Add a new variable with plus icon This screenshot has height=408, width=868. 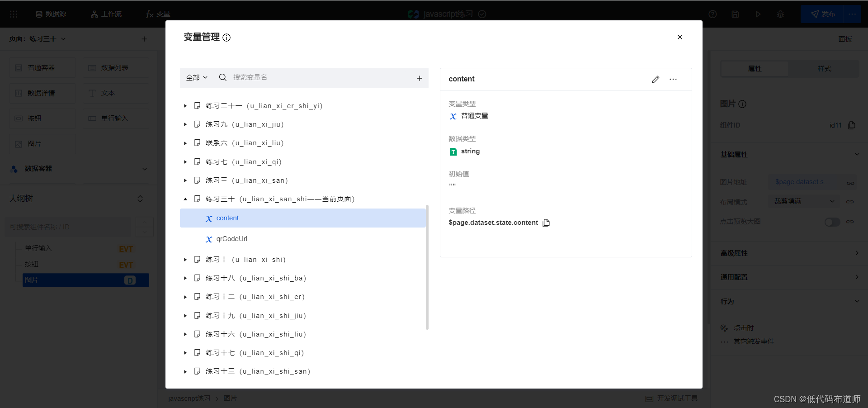tap(420, 78)
